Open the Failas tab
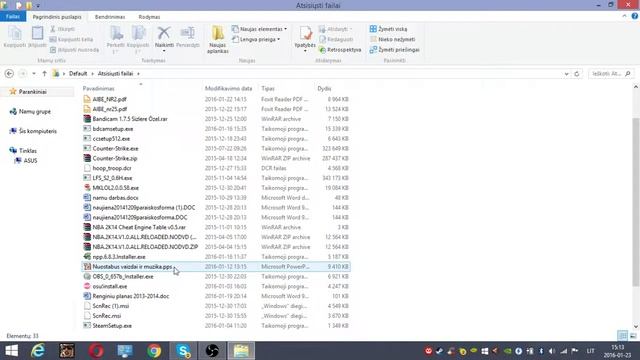Screen dimensions: 640x360 [x=13, y=17]
